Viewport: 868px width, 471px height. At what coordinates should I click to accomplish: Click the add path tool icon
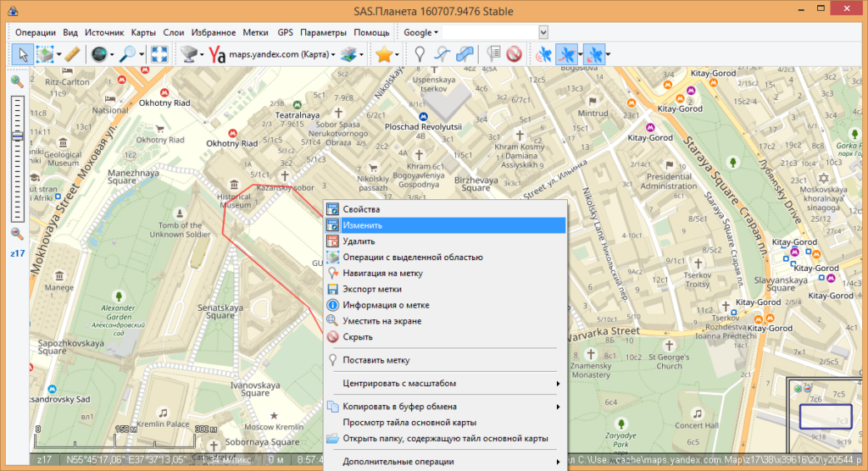click(x=442, y=54)
